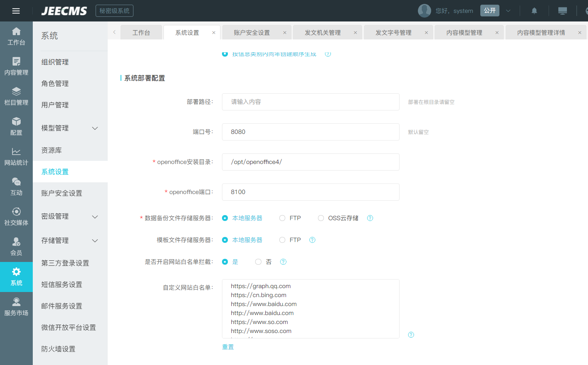Close the 内容模型管理 tab

coord(497,33)
